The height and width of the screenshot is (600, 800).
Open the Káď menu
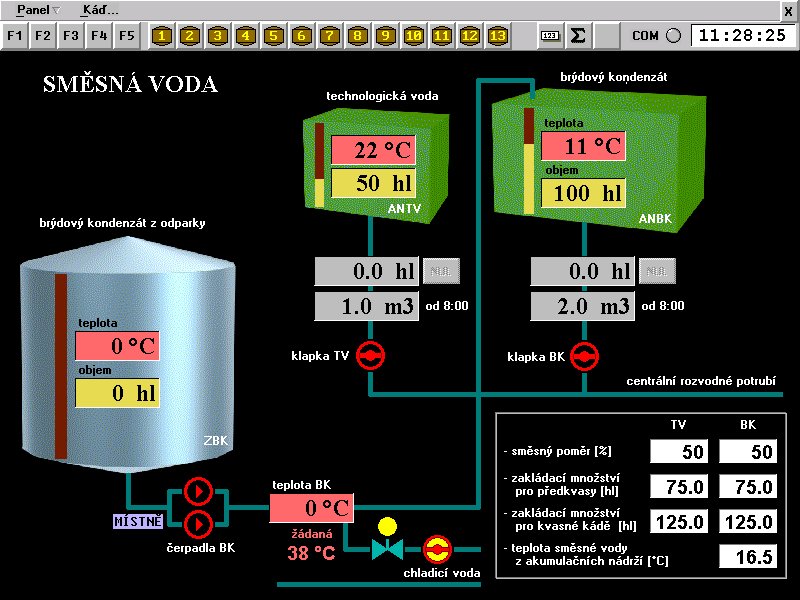pos(100,9)
